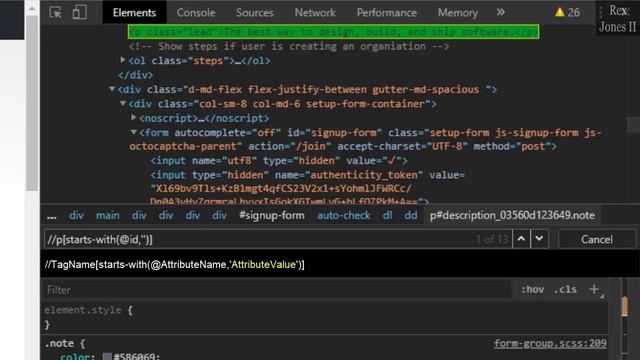The image size is (640, 360).
Task: Add a new style rule plus icon
Action: click(594, 289)
